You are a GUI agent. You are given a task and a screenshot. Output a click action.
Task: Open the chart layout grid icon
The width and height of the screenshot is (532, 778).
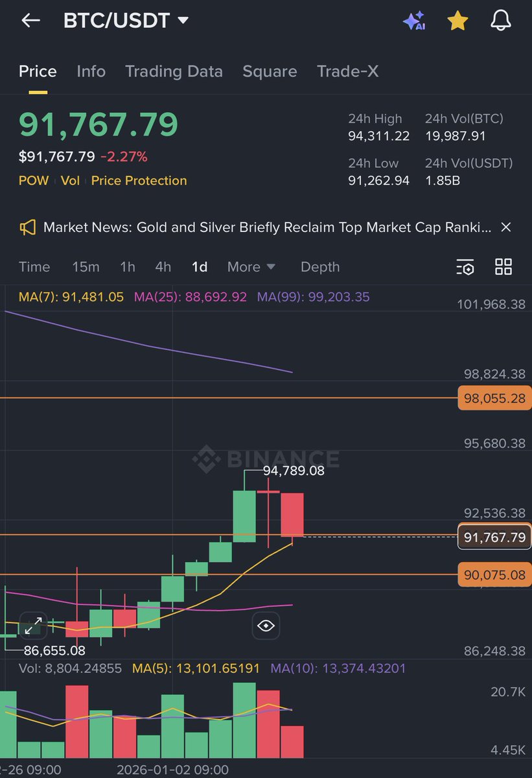[x=503, y=266]
